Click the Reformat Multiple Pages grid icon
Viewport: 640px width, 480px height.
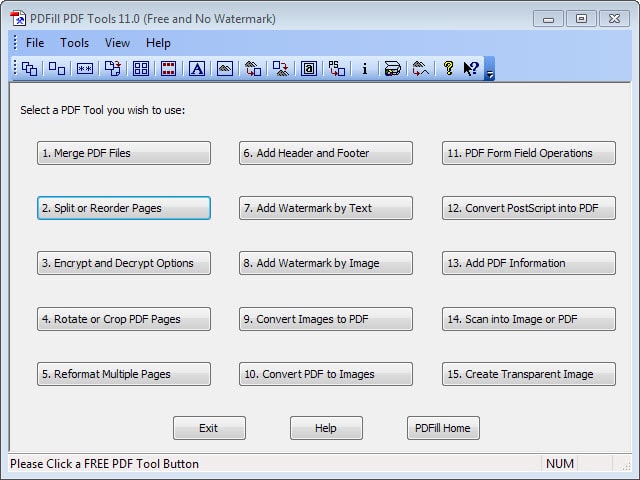(141, 69)
